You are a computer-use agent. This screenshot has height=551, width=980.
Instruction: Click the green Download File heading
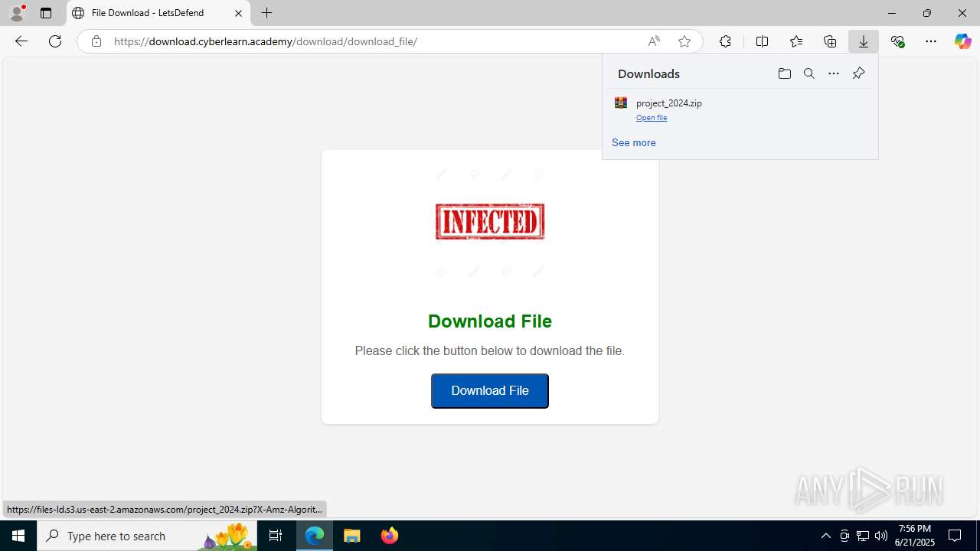[490, 321]
